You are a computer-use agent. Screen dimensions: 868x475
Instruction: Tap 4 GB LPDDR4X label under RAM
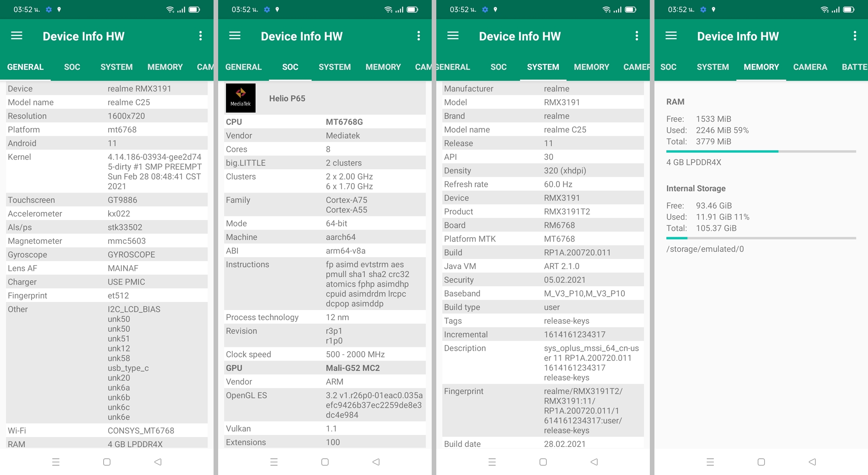tap(694, 162)
